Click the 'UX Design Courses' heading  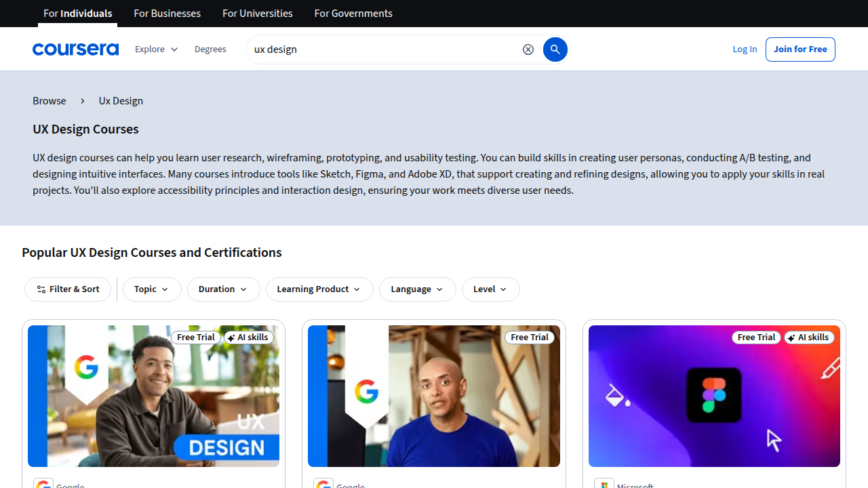coord(85,129)
